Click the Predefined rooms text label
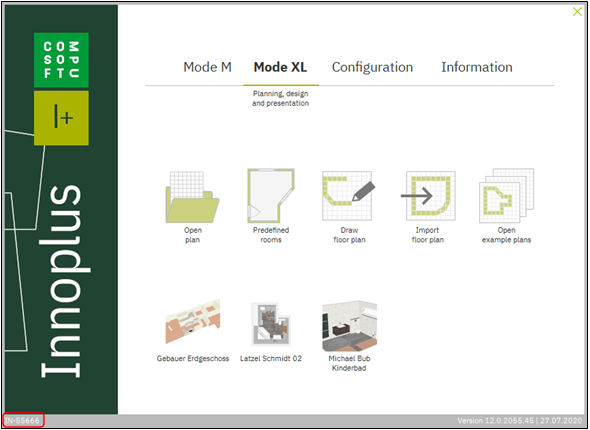 [x=271, y=235]
